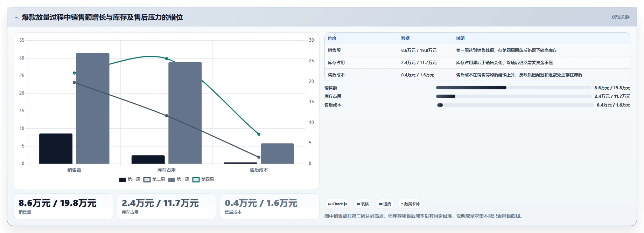Click the 库存占用 x-axis category label
Viewport: 644px width, 233px height.
click(167, 170)
